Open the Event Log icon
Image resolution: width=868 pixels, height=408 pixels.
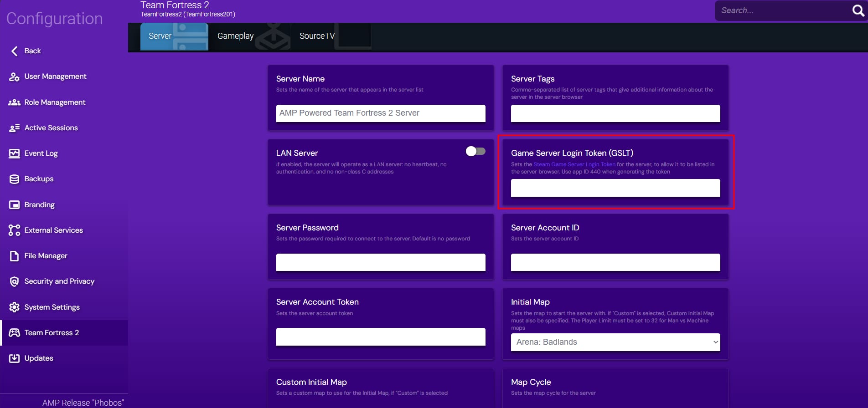15,153
